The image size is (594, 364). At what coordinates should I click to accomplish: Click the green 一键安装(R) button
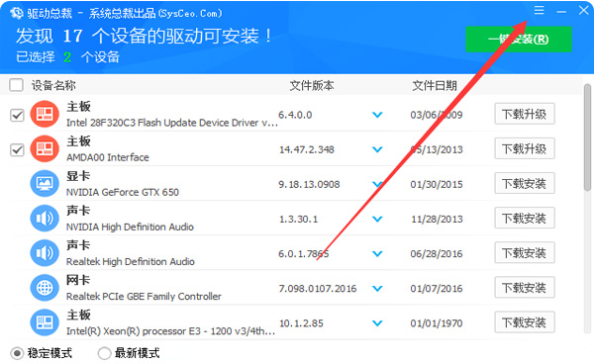(519, 39)
